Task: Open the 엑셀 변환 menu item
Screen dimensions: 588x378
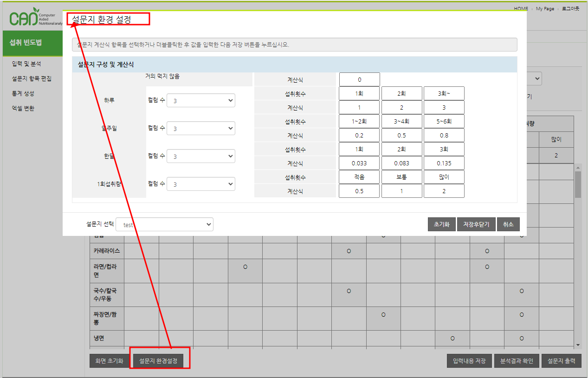Action: pyautogui.click(x=23, y=108)
